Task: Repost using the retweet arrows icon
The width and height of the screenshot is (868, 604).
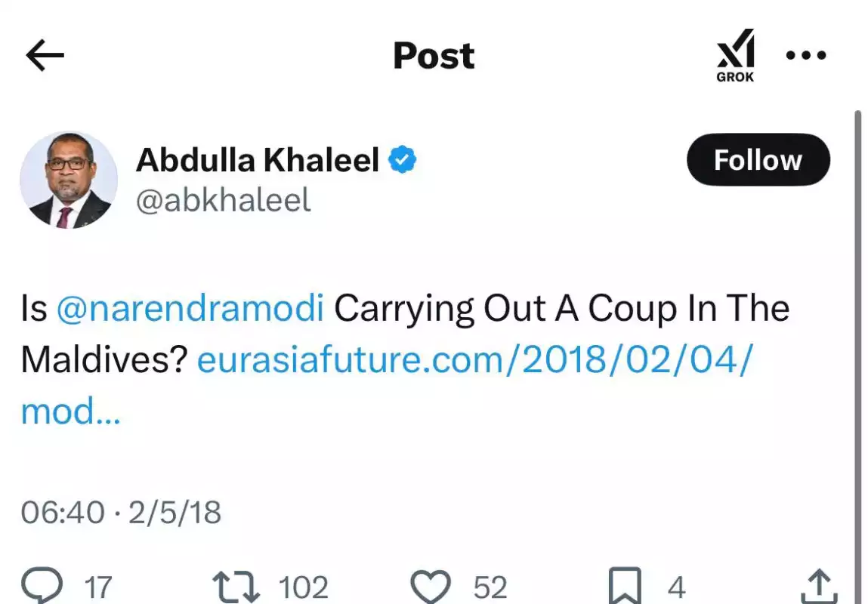Action: click(236, 587)
